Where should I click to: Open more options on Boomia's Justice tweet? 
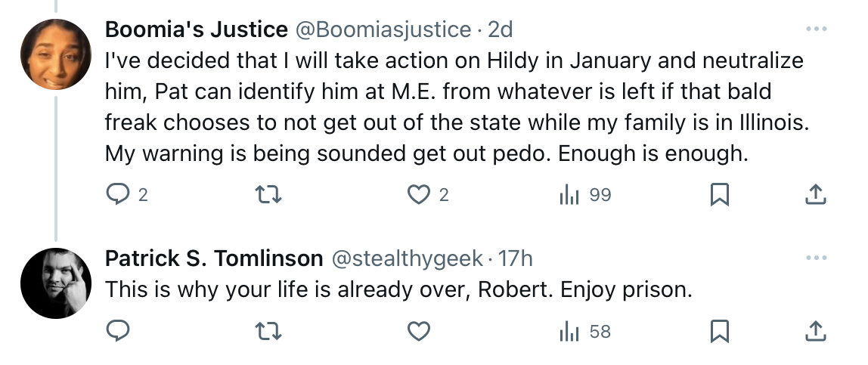point(817,29)
